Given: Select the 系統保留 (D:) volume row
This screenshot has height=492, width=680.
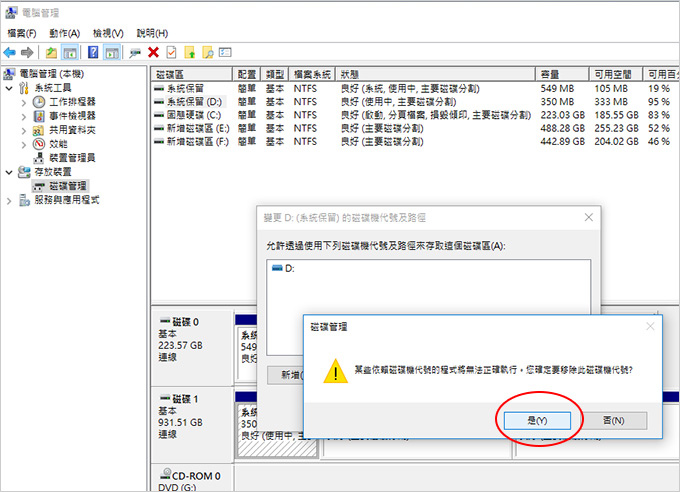Looking at the screenshot, I should coord(415,102).
